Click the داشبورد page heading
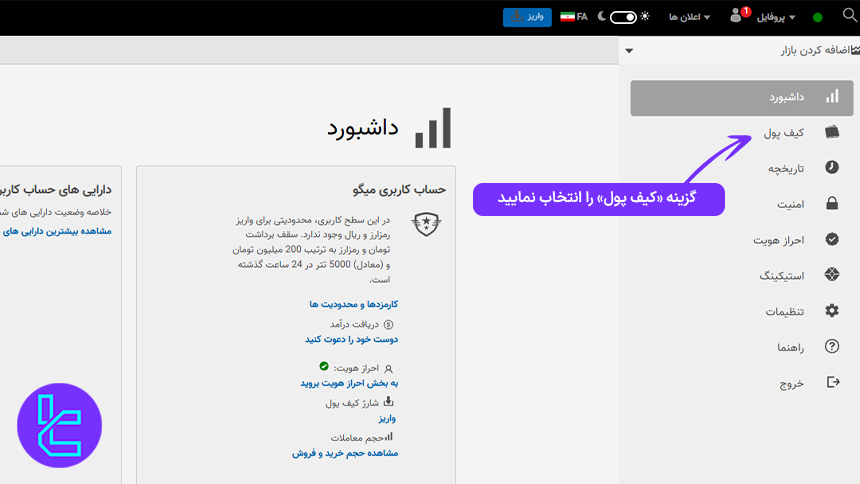Screen dimensions: 860x484 click(x=363, y=128)
